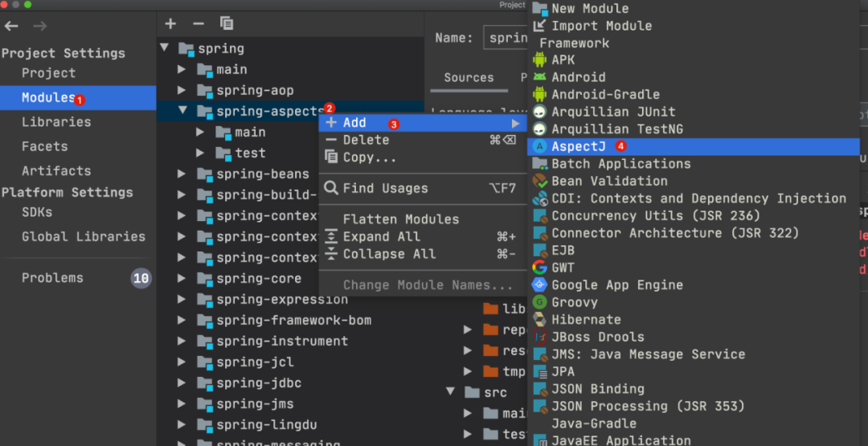
Task: Open the Problems section
Action: (52, 278)
